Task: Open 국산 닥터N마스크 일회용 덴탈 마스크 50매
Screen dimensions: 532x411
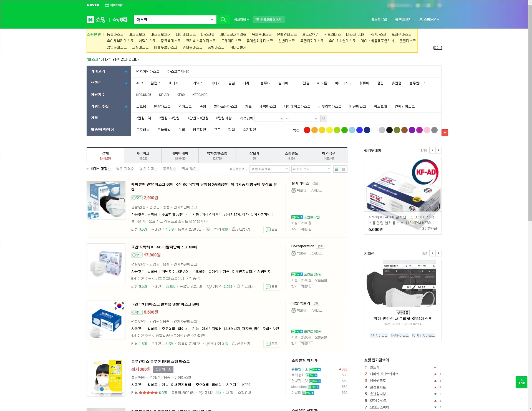Action: [165, 304]
